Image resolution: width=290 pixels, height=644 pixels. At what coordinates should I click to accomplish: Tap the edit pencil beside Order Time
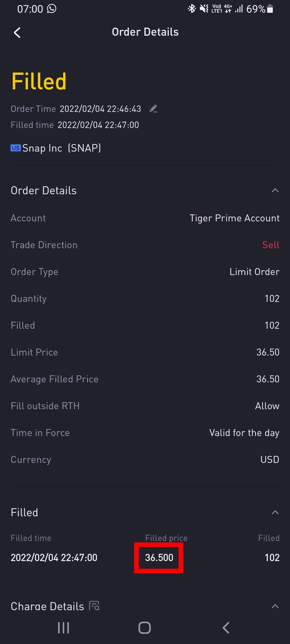[x=153, y=109]
